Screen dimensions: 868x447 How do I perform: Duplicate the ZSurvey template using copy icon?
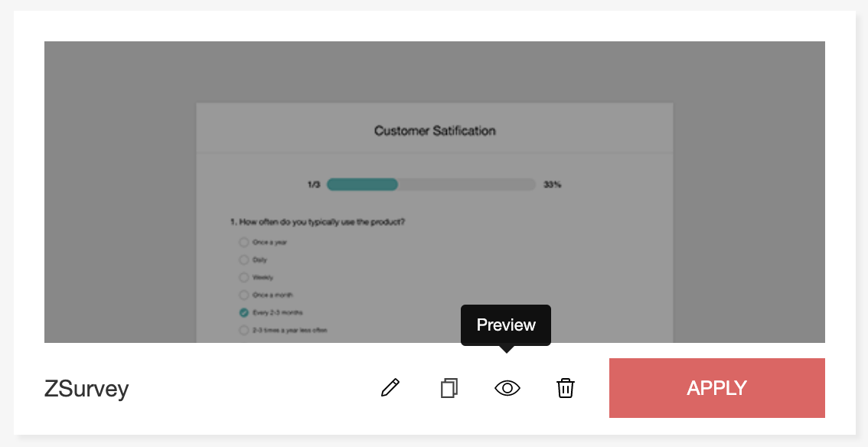pos(449,388)
